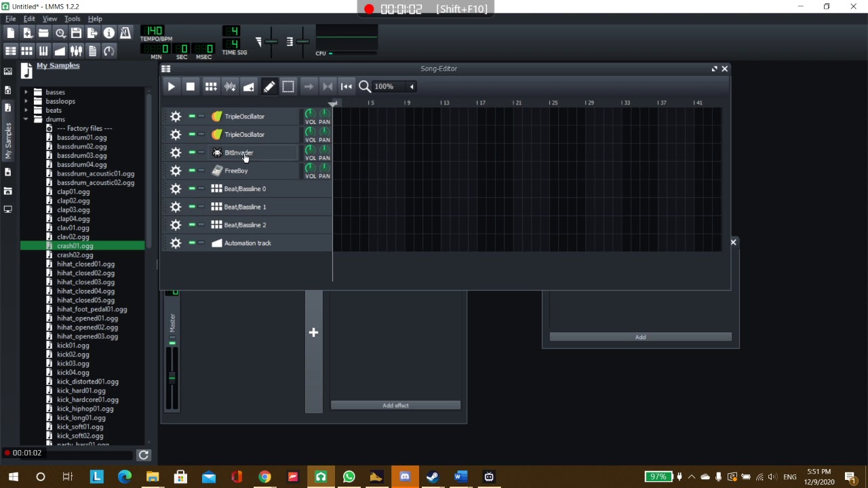Mute the Automation track
The height and width of the screenshot is (488, 868).
tap(192, 243)
